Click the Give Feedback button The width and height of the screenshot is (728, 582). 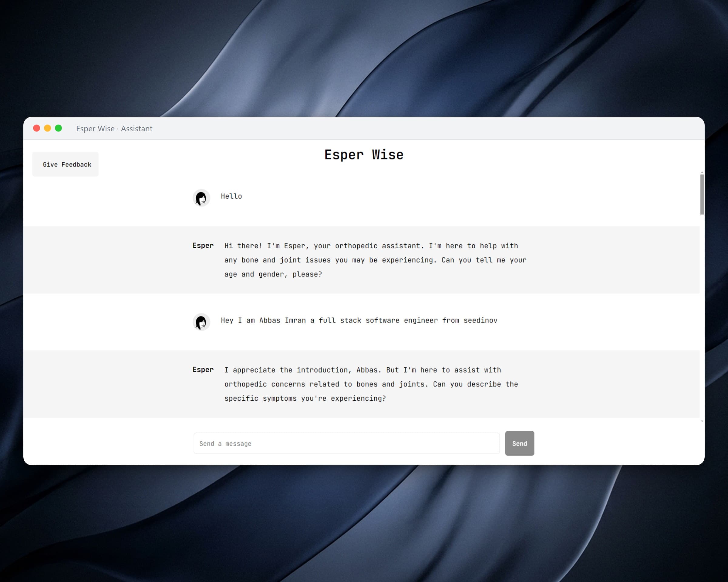[x=66, y=164]
